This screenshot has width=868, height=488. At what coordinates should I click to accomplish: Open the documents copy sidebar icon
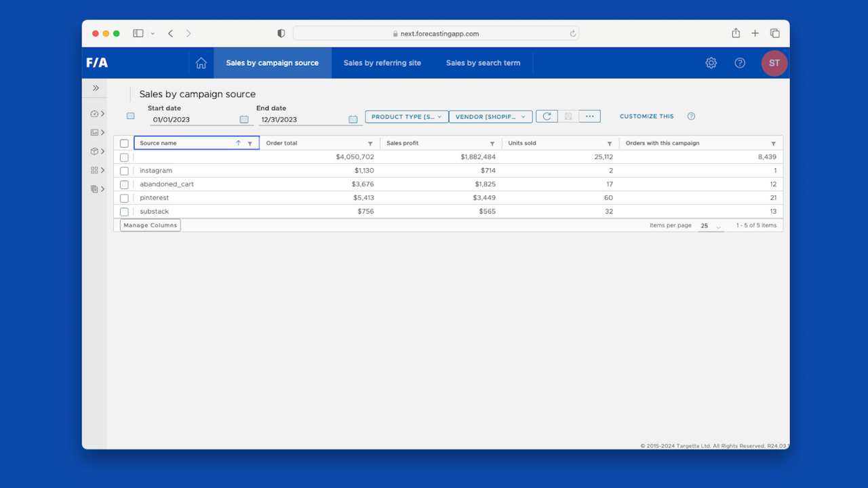coord(94,189)
